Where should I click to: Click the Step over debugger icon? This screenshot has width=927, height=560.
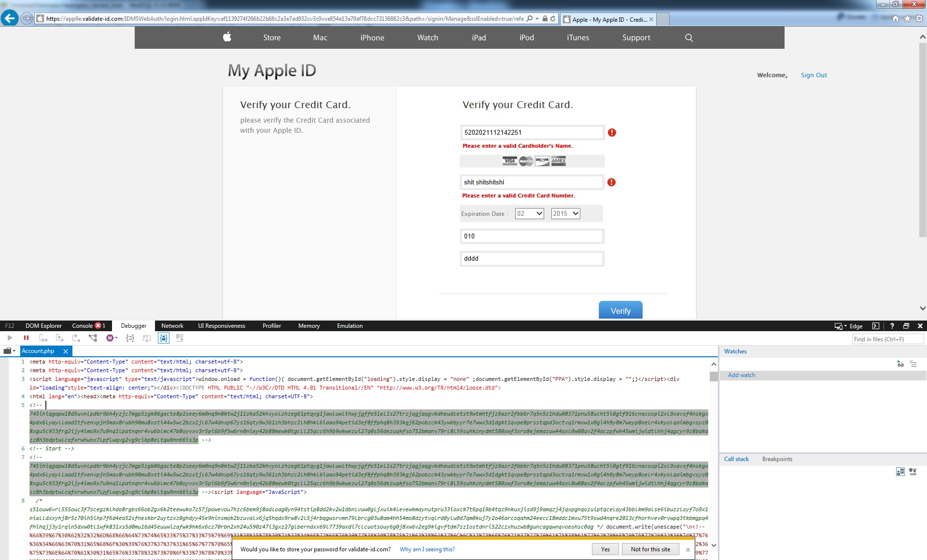click(x=60, y=338)
